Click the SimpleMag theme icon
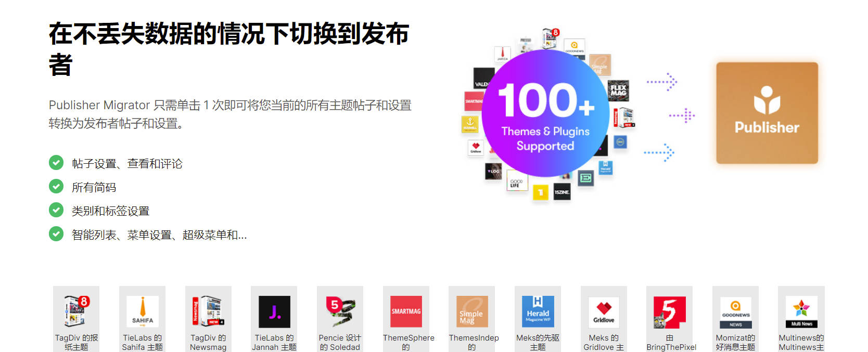 click(x=471, y=311)
